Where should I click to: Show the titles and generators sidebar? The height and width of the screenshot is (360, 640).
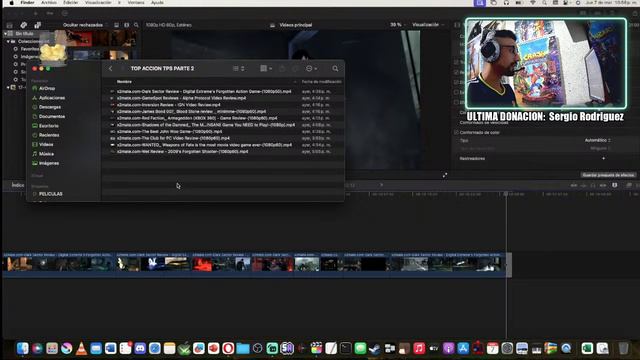click(38, 25)
